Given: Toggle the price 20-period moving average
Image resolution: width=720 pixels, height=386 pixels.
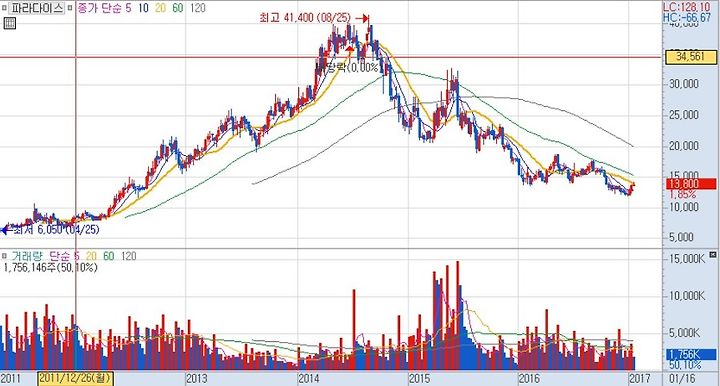Looking at the screenshot, I should 160,8.
